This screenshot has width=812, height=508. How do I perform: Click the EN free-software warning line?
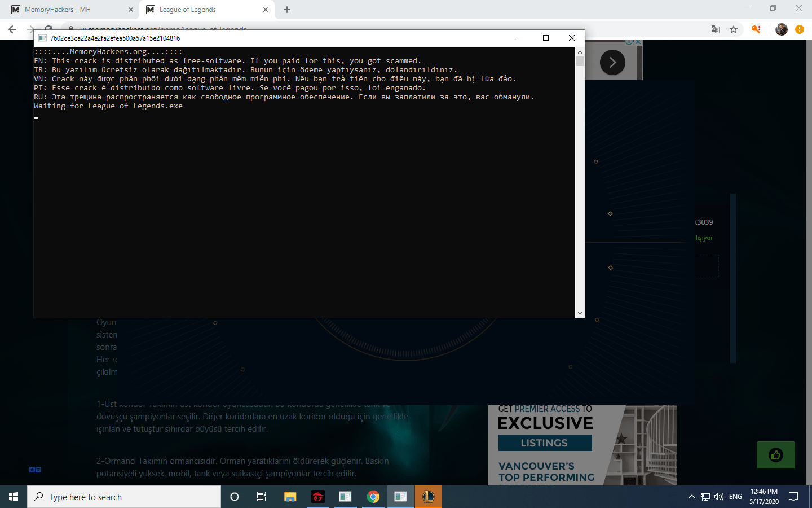227,61
